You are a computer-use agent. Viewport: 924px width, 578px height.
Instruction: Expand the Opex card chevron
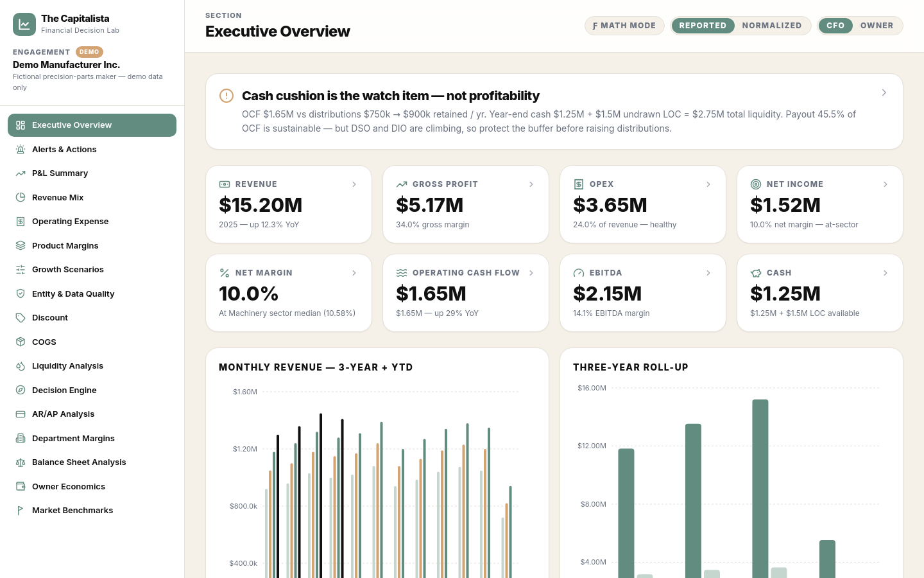point(708,184)
